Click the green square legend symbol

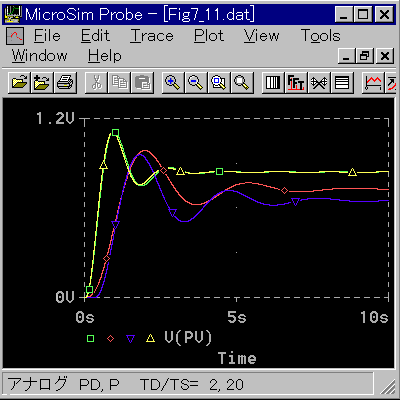click(90, 339)
